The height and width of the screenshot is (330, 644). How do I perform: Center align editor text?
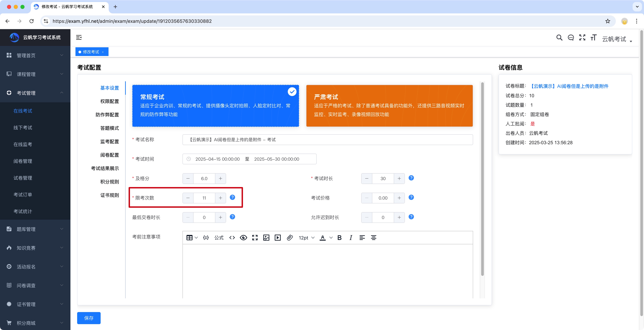coord(373,238)
